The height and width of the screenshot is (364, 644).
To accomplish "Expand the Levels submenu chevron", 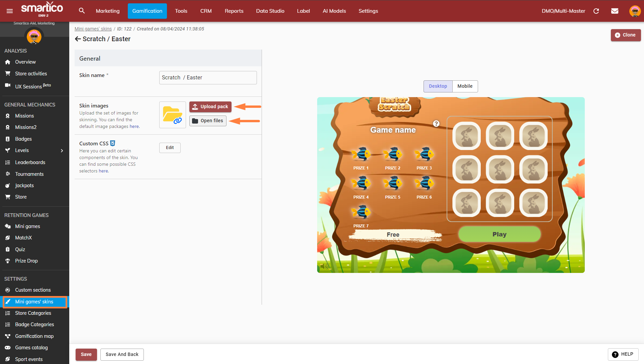I will click(62, 151).
